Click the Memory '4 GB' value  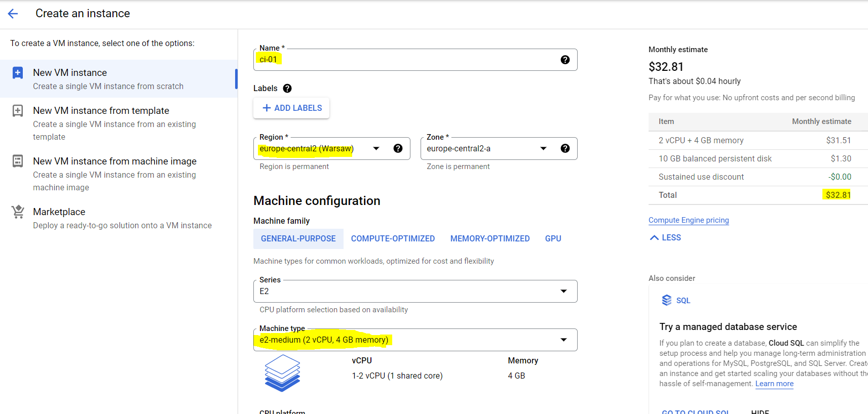coord(516,376)
